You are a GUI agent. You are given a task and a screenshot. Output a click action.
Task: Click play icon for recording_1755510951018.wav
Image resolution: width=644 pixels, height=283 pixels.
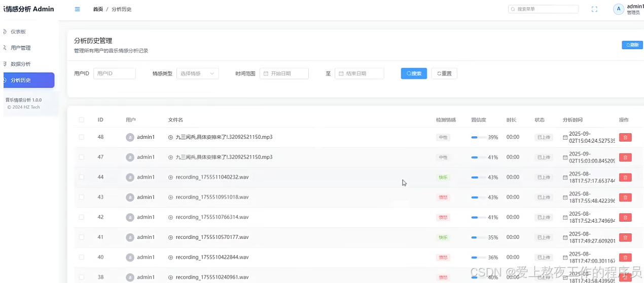[x=170, y=197]
